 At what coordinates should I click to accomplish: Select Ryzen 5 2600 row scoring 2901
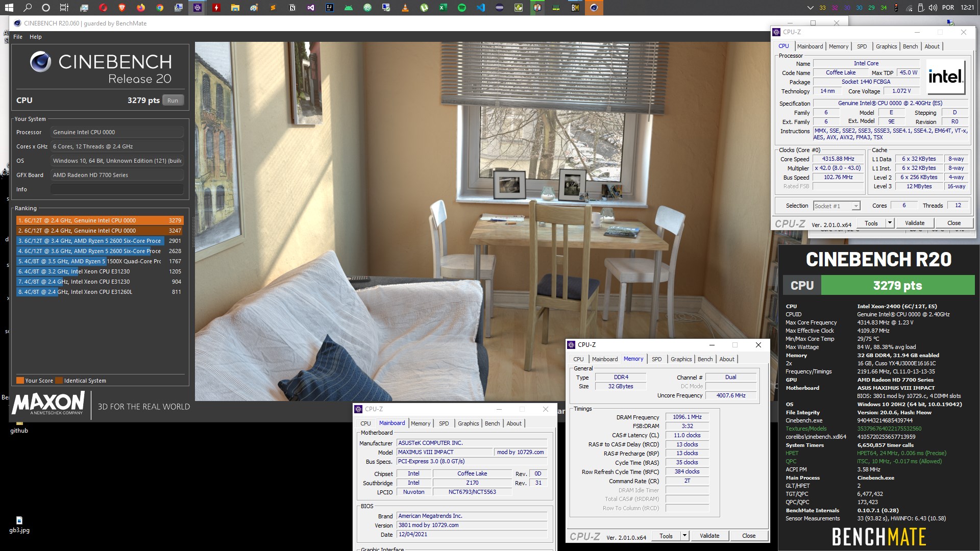coord(100,241)
